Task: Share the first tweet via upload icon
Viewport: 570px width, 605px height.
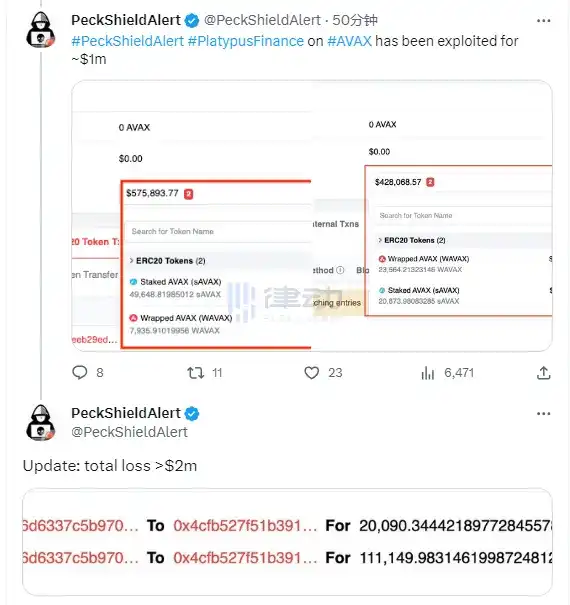Action: 543,373
